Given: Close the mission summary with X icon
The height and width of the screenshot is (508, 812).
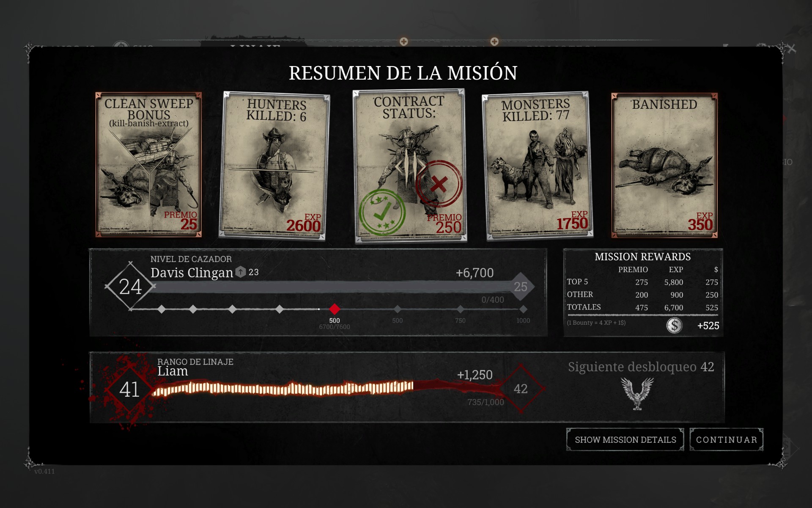Looking at the screenshot, I should point(792,49).
